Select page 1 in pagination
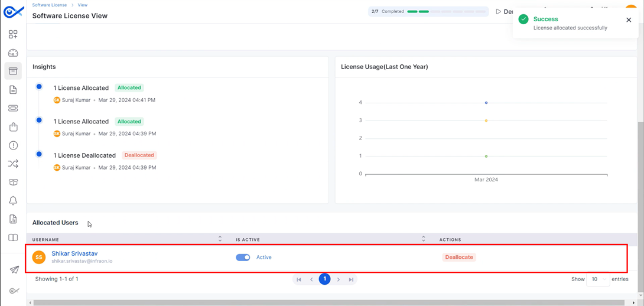The height and width of the screenshot is (306, 644). click(324, 279)
